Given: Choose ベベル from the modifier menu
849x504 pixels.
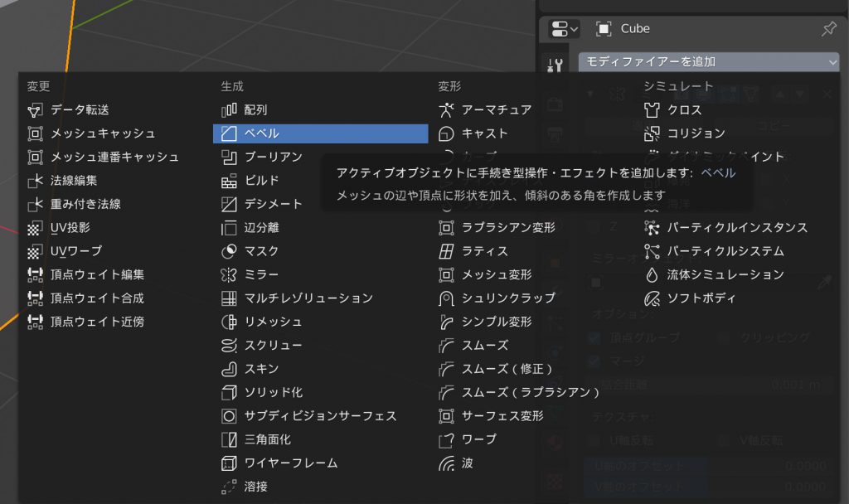Looking at the screenshot, I should [321, 133].
